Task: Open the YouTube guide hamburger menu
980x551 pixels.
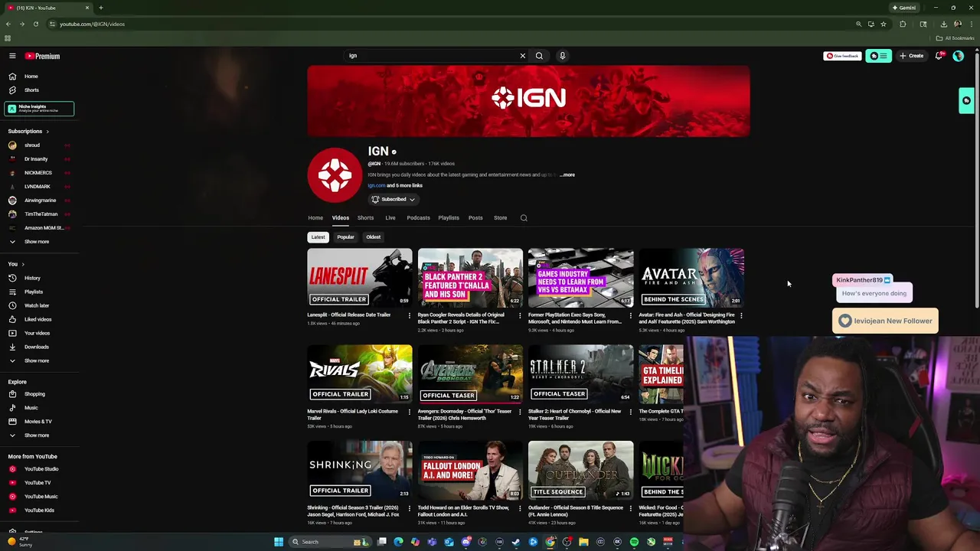Action: pos(12,56)
